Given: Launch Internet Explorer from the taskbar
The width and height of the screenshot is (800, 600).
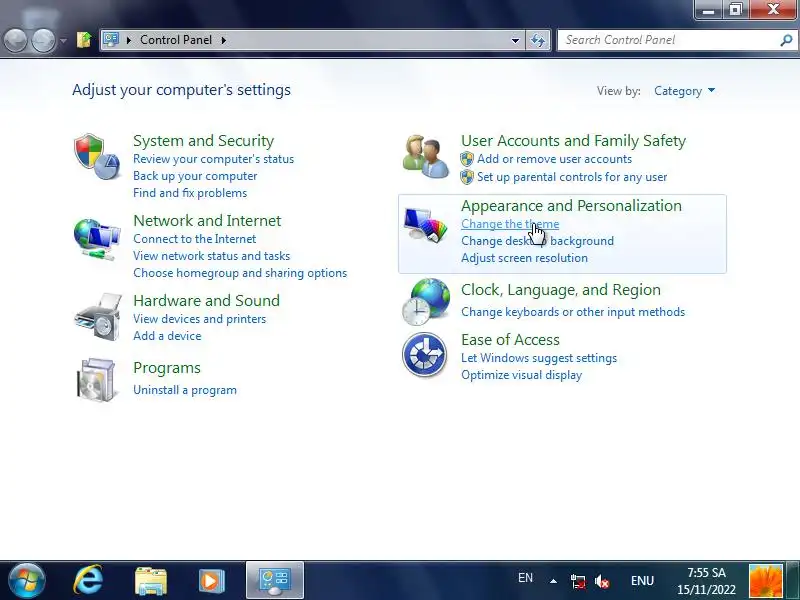Looking at the screenshot, I should tap(88, 581).
